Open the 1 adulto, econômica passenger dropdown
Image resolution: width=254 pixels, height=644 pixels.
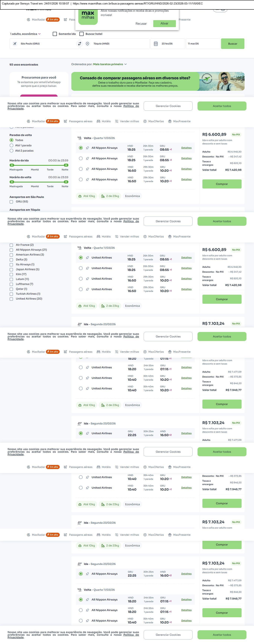(x=25, y=34)
